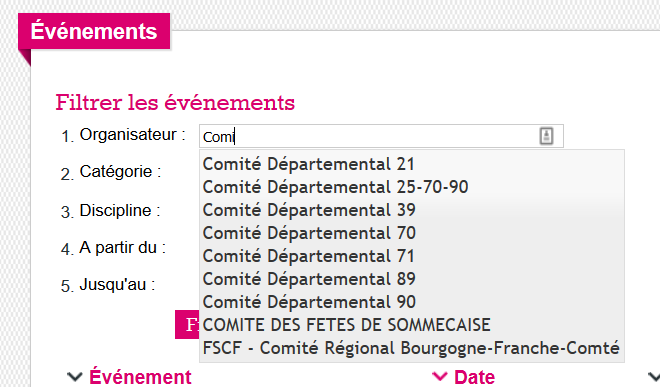Click the contact icon in Organisateur field
This screenshot has width=660, height=387.
(546, 136)
